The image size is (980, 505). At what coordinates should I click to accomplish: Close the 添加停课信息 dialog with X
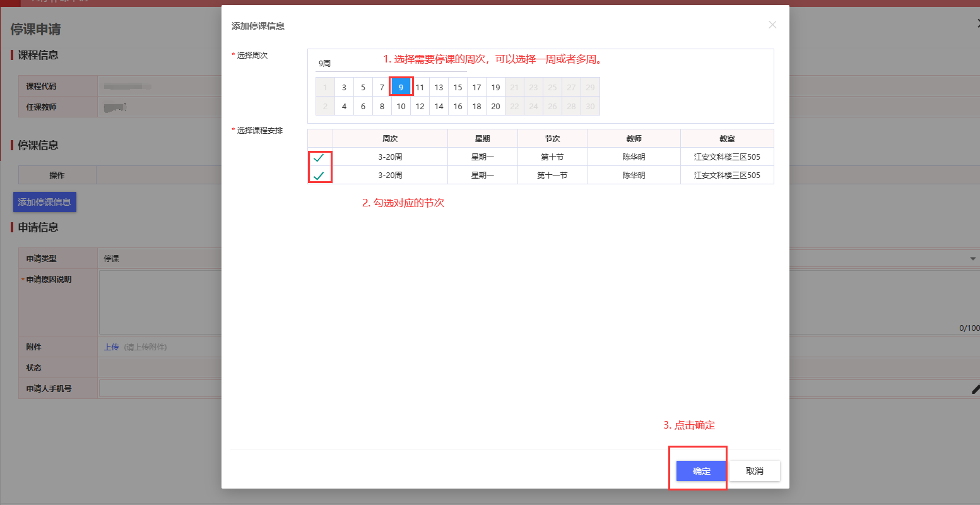click(772, 25)
